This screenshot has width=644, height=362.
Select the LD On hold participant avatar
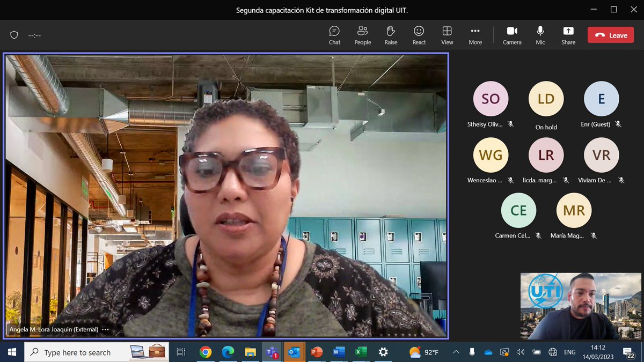pyautogui.click(x=546, y=99)
